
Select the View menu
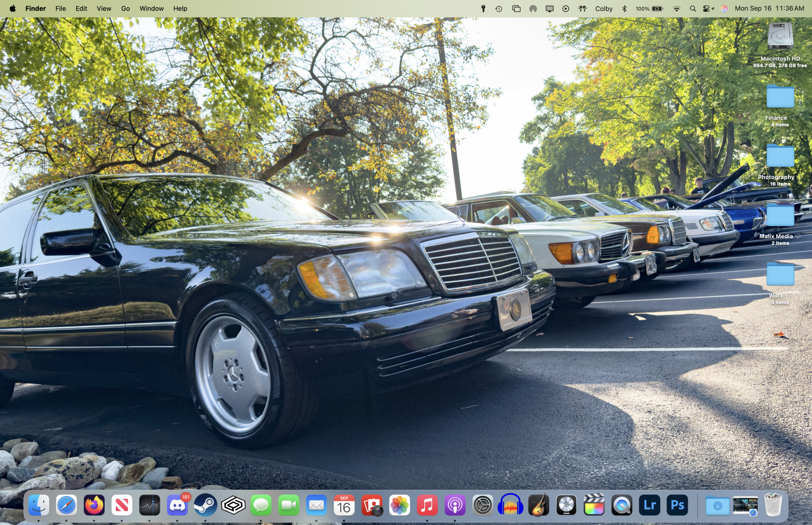(104, 8)
